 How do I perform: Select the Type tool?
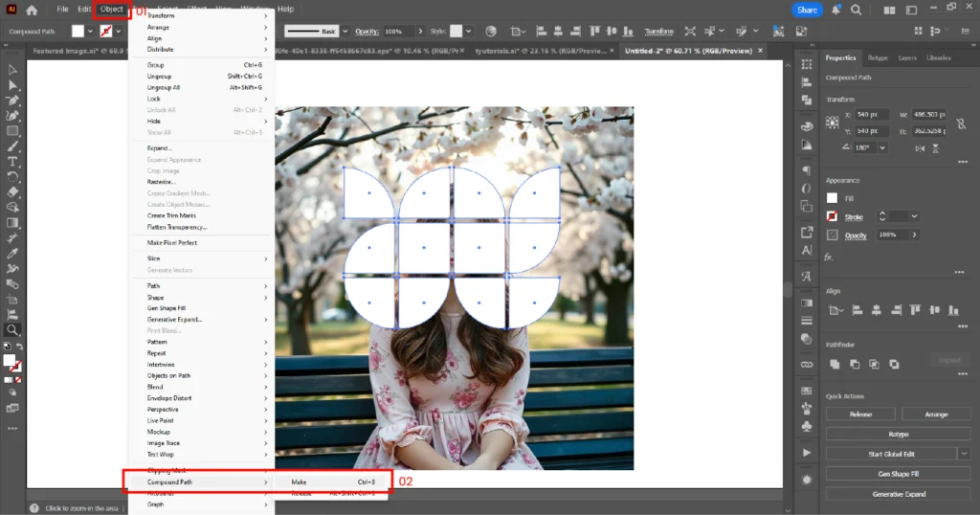[12, 162]
